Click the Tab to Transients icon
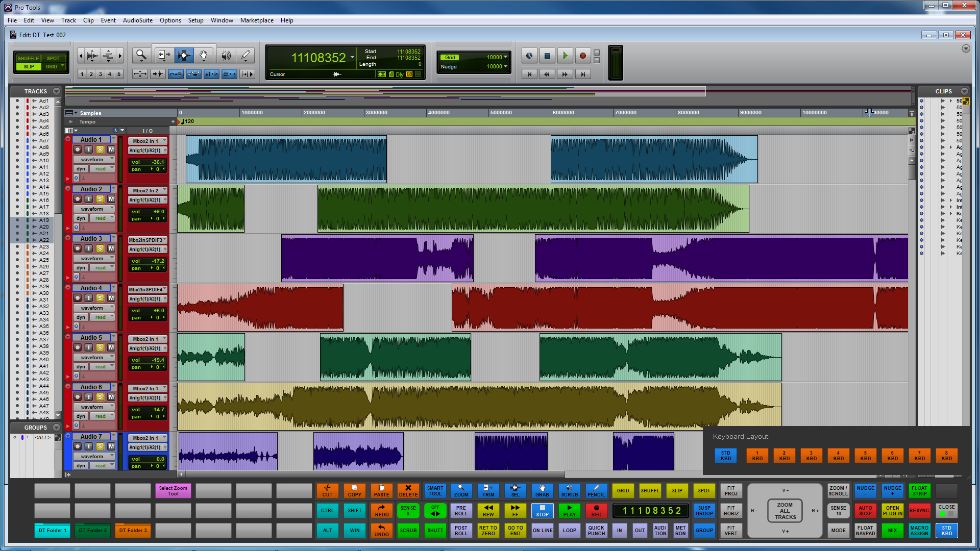Viewport: 980px width, 551px height. click(158, 74)
